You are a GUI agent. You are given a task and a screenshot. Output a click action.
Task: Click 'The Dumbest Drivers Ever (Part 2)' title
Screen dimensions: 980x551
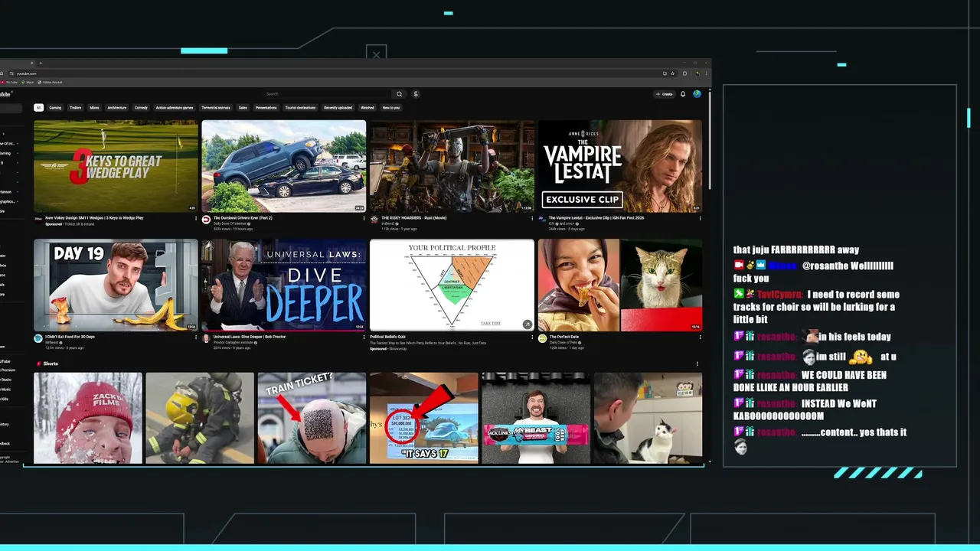pyautogui.click(x=243, y=218)
